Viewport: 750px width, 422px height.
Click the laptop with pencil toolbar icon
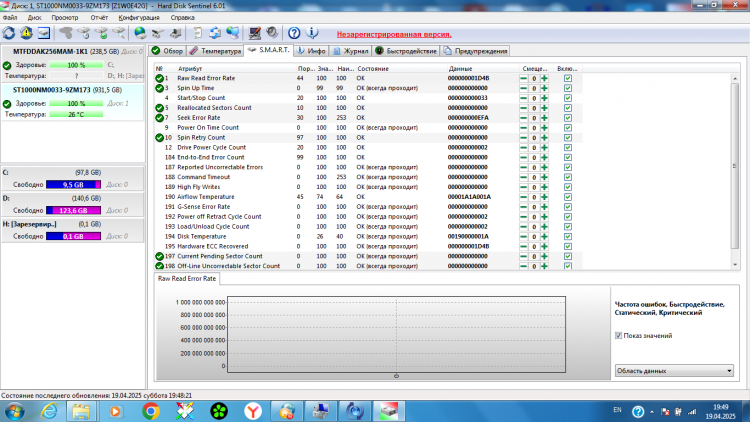tap(254, 33)
